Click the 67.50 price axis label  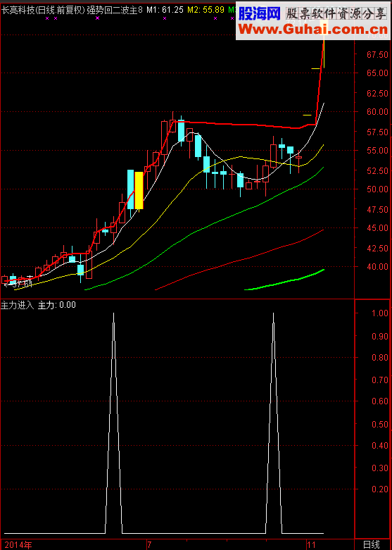(x=379, y=54)
